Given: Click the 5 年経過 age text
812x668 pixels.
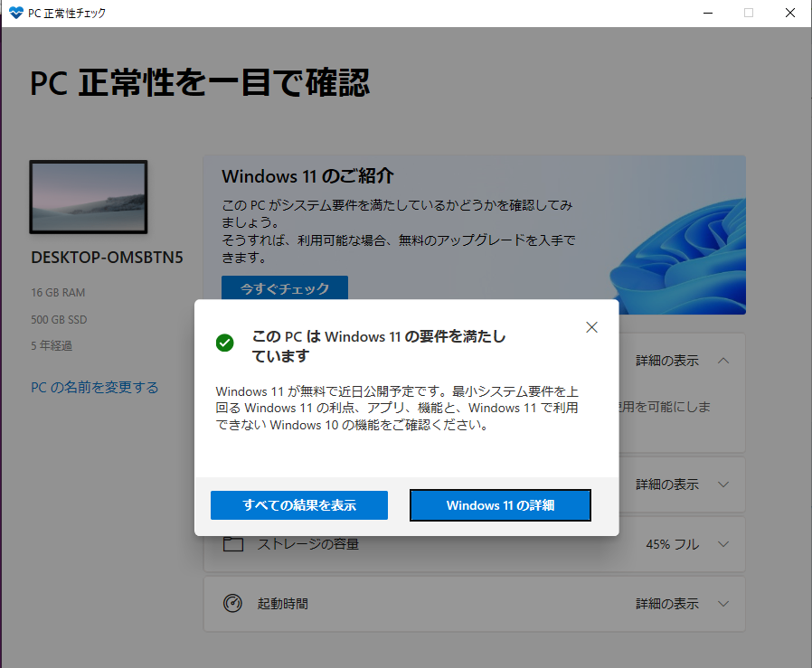Looking at the screenshot, I should click(52, 345).
